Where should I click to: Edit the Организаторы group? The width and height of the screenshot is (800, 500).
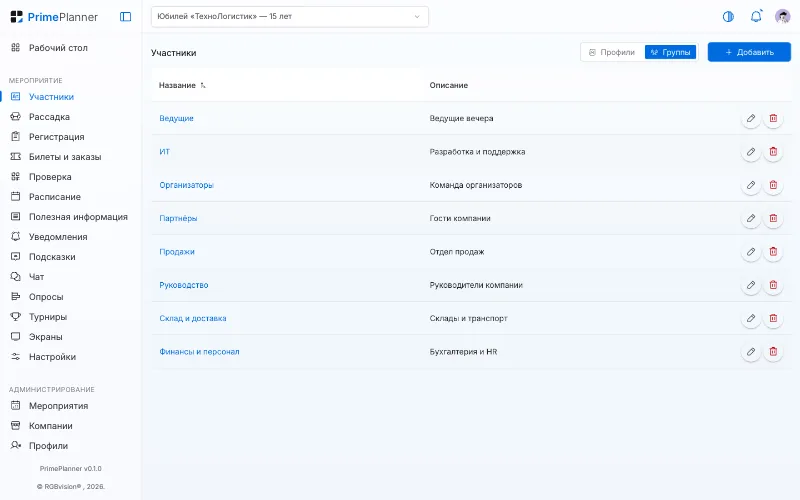tap(751, 185)
